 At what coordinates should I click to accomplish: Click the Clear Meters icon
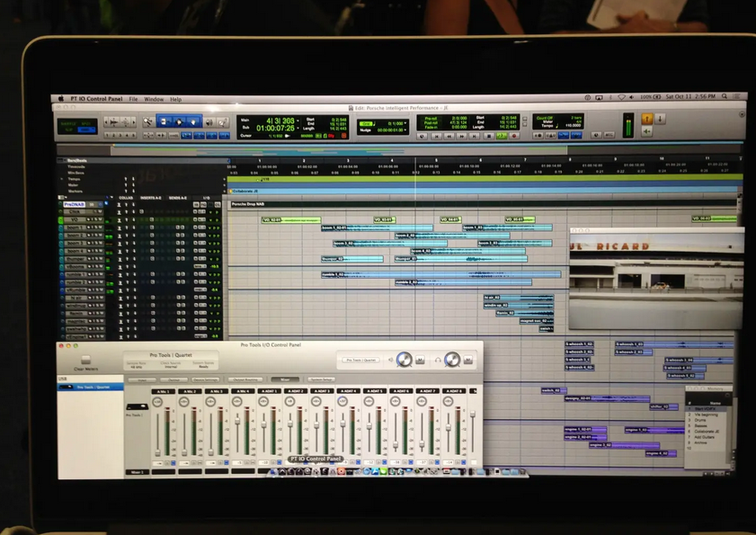85,360
